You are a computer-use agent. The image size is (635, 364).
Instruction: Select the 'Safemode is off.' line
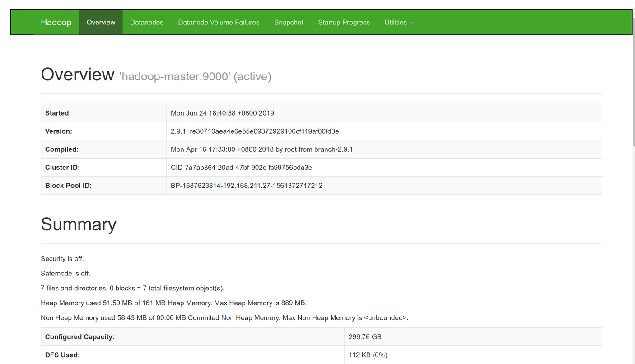[x=65, y=273]
